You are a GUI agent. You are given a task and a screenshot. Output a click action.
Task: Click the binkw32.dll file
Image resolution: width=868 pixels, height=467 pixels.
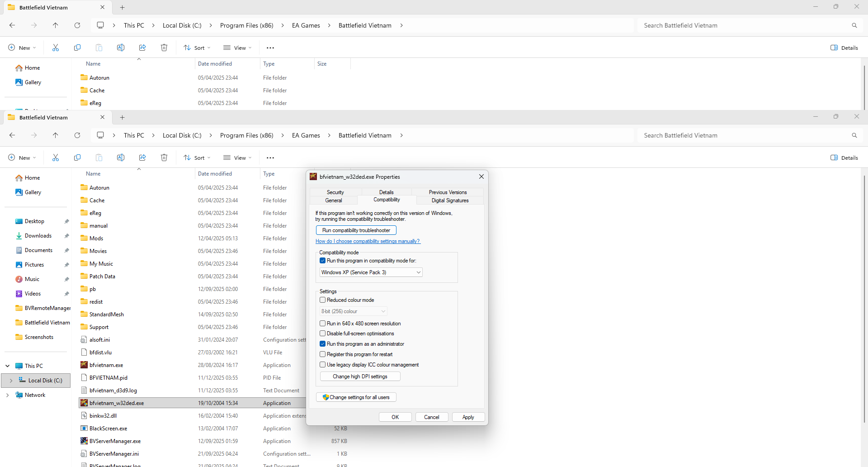(x=103, y=415)
